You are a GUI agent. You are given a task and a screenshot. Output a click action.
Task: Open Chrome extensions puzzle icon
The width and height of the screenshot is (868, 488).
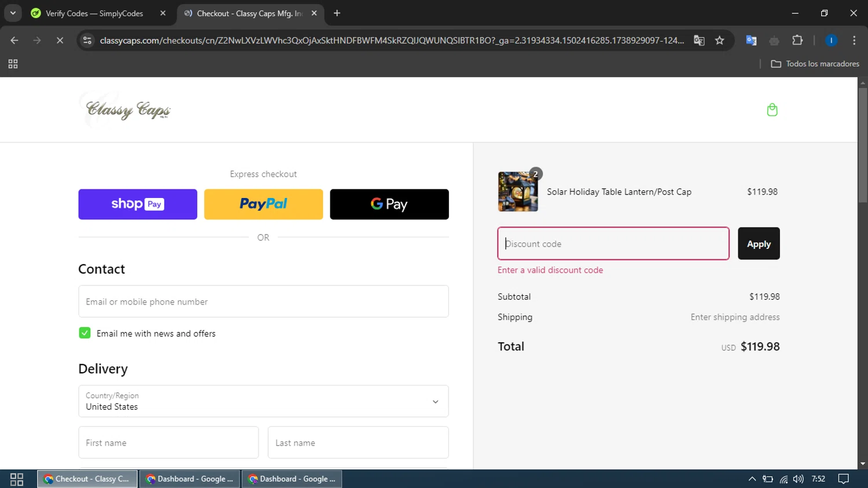797,41
